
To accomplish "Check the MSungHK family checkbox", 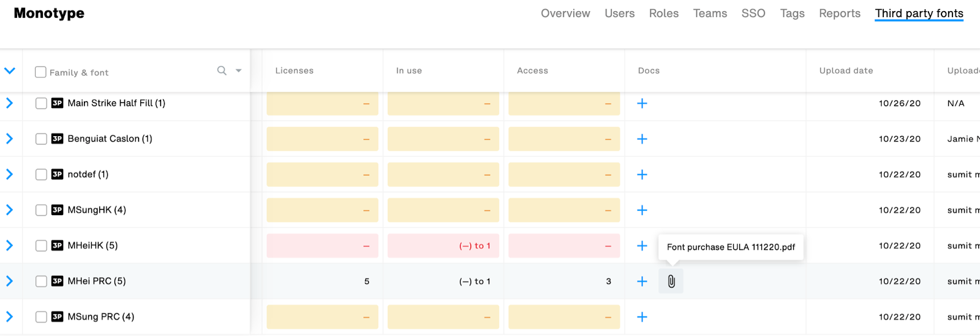I will (x=41, y=210).
